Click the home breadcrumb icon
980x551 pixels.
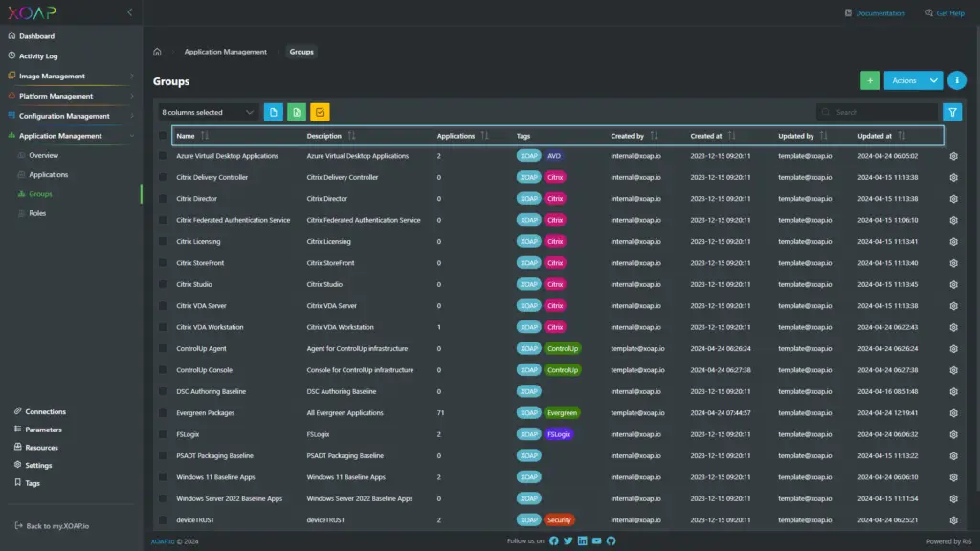point(158,52)
